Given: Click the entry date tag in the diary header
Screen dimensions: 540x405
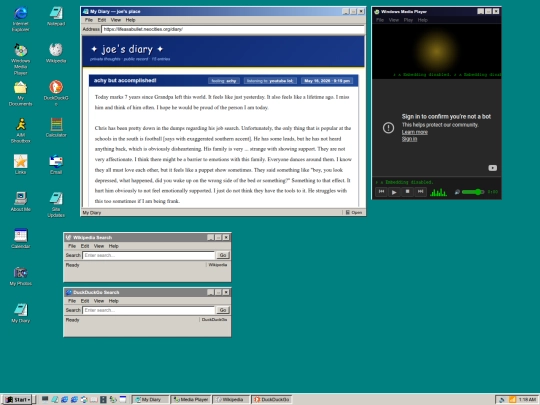Looking at the screenshot, I should 327,81.
